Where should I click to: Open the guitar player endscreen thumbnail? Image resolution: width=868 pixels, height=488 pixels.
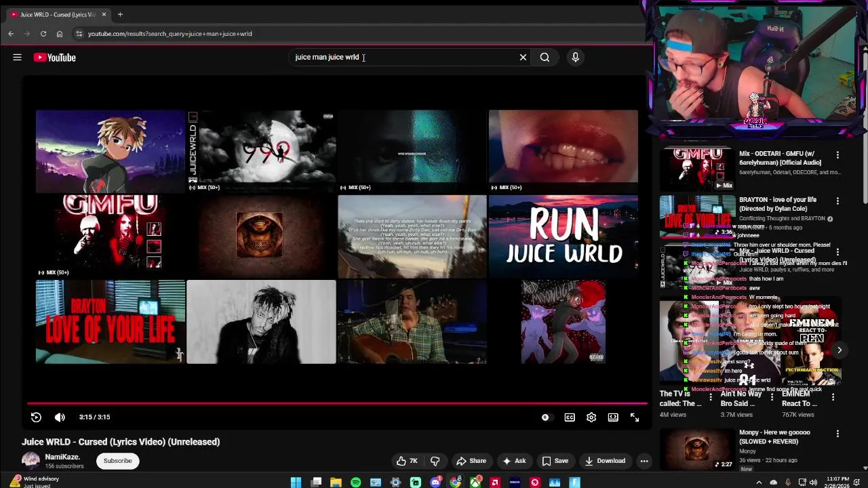tap(412, 322)
